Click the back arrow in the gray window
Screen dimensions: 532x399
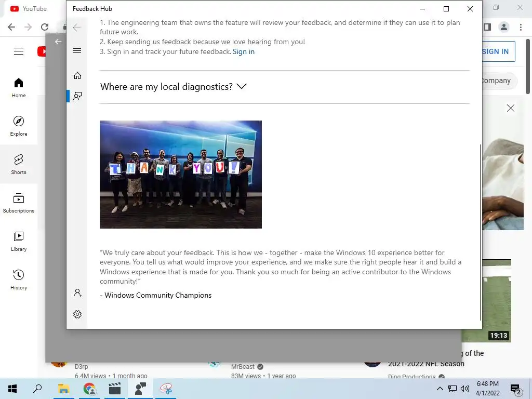58,42
